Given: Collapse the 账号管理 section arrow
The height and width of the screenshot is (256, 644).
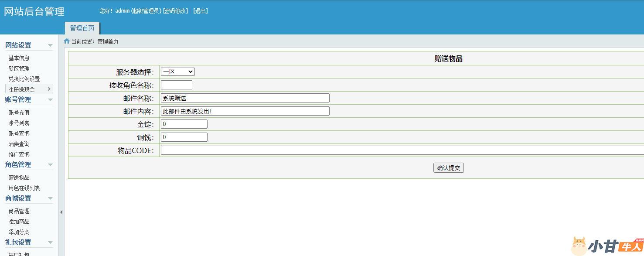Looking at the screenshot, I should coord(50,100).
